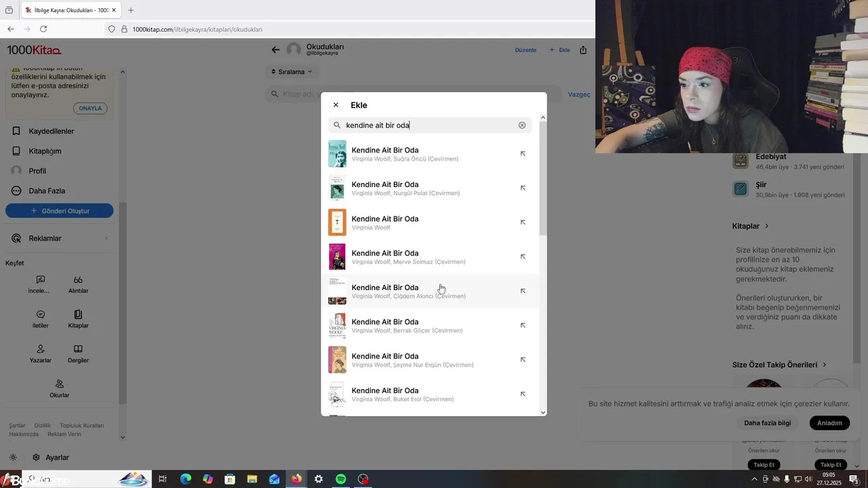The height and width of the screenshot is (488, 868).
Task: Click the 'kendine ait bir oda' search field
Action: coord(430,125)
